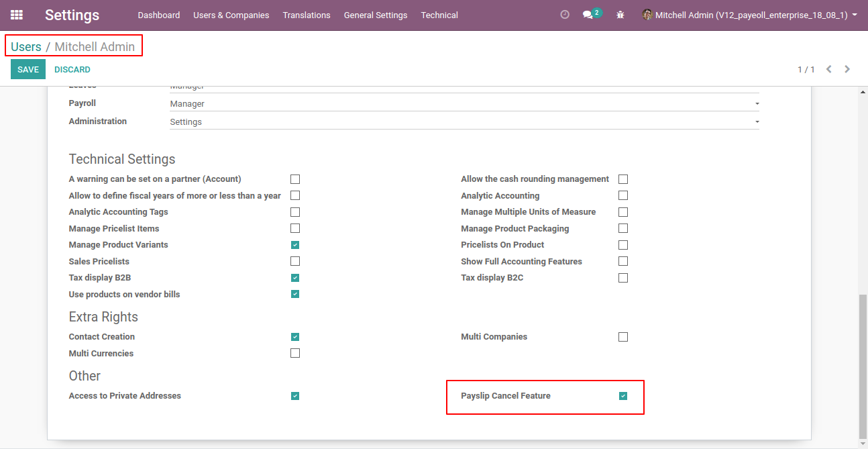The height and width of the screenshot is (449, 868).
Task: Go to previous record arrow
Action: click(x=829, y=69)
